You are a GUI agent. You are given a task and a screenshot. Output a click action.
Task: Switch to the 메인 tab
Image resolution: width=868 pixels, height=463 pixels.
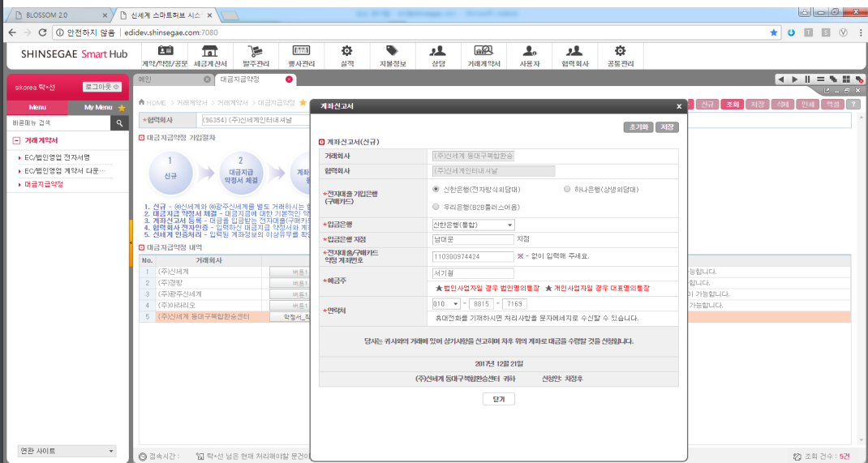(174, 79)
